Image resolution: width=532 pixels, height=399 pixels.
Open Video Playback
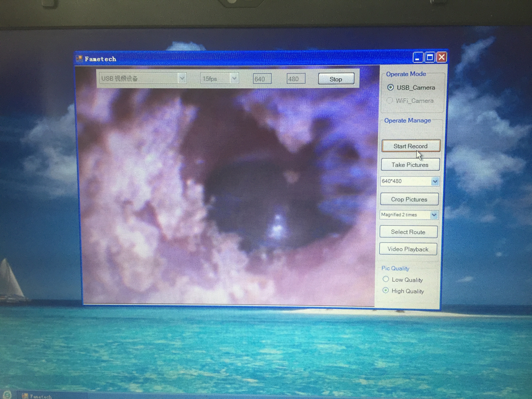click(x=408, y=249)
